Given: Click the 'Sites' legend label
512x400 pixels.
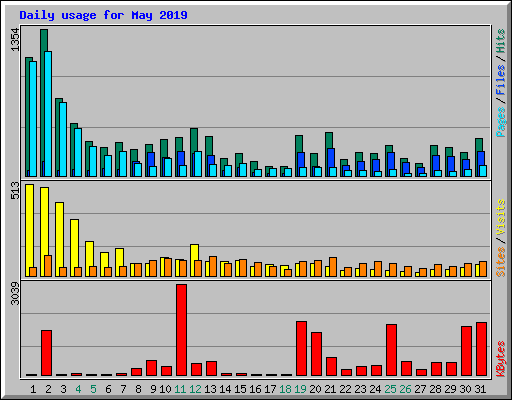Looking at the screenshot, I should pyautogui.click(x=501, y=262).
